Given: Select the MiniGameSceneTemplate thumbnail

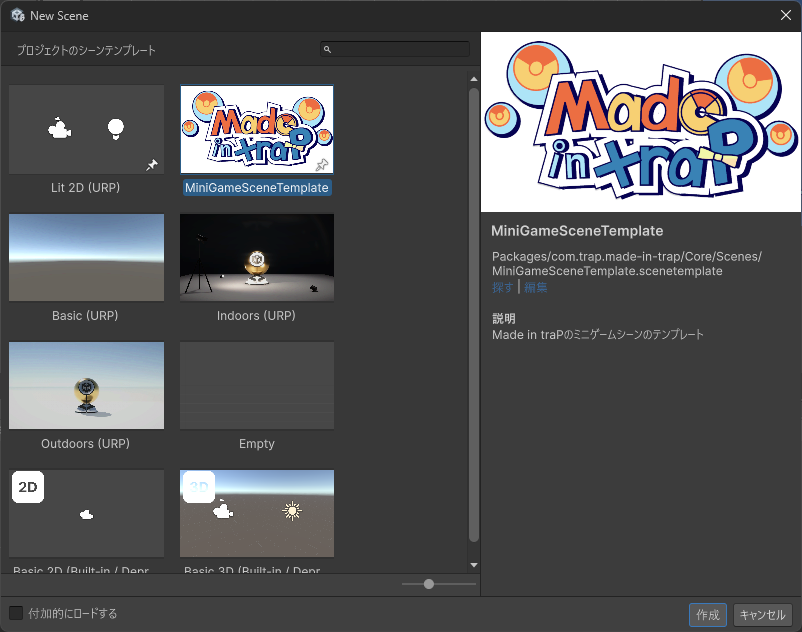Looking at the screenshot, I should point(257,129).
